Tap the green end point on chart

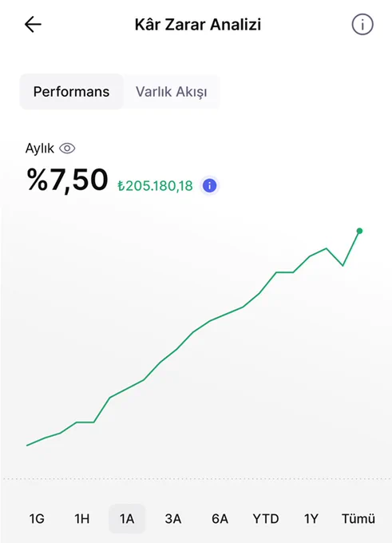click(359, 231)
